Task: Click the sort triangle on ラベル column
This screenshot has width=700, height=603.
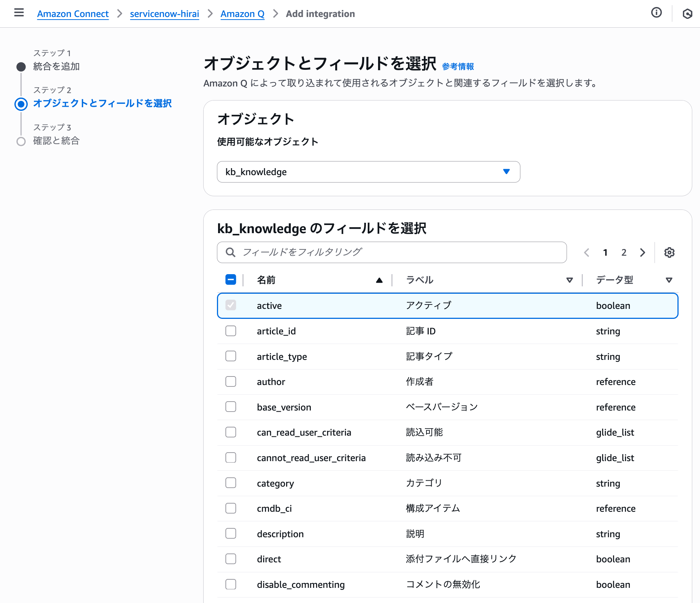Action: pos(570,280)
